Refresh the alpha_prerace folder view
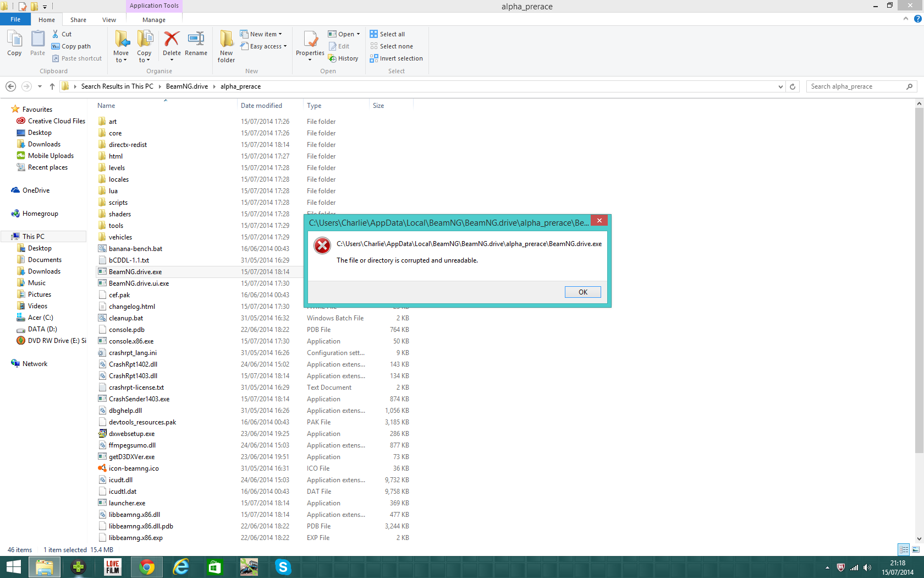Viewport: 924px width, 578px height. click(793, 86)
